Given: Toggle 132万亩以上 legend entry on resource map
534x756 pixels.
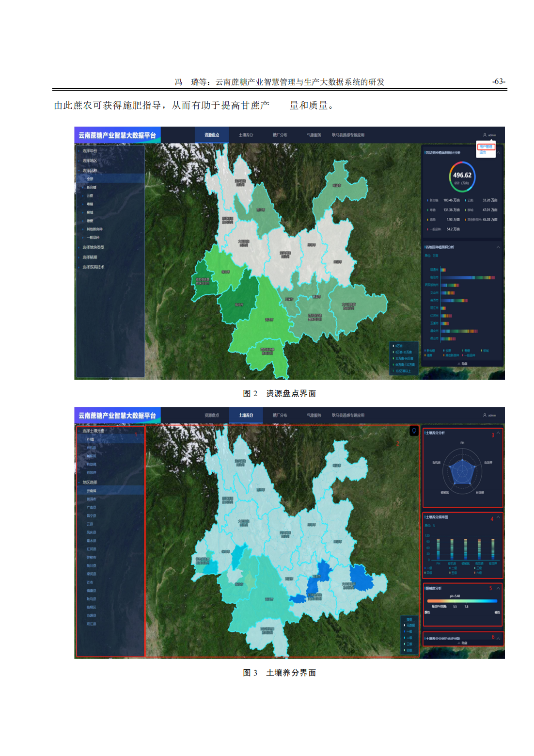Looking at the screenshot, I should (402, 371).
